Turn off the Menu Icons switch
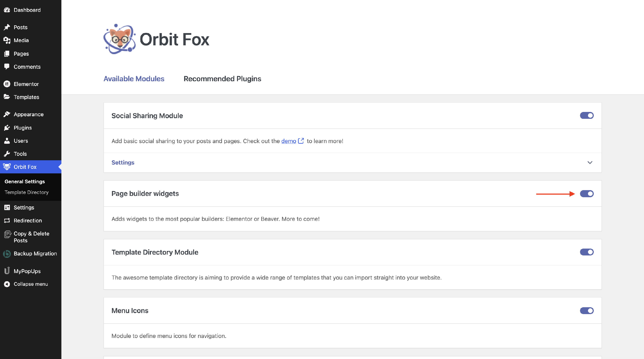The width and height of the screenshot is (644, 359). pyautogui.click(x=587, y=310)
